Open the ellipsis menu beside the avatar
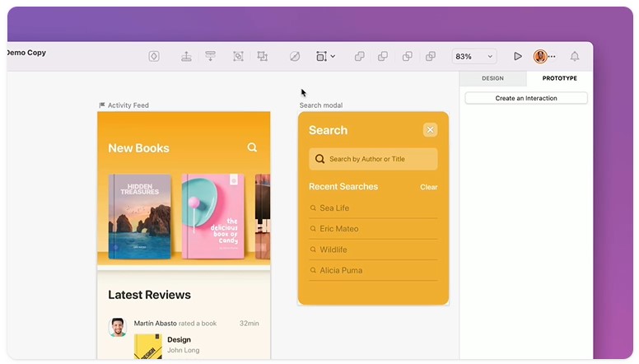The height and width of the screenshot is (364, 639). (552, 57)
